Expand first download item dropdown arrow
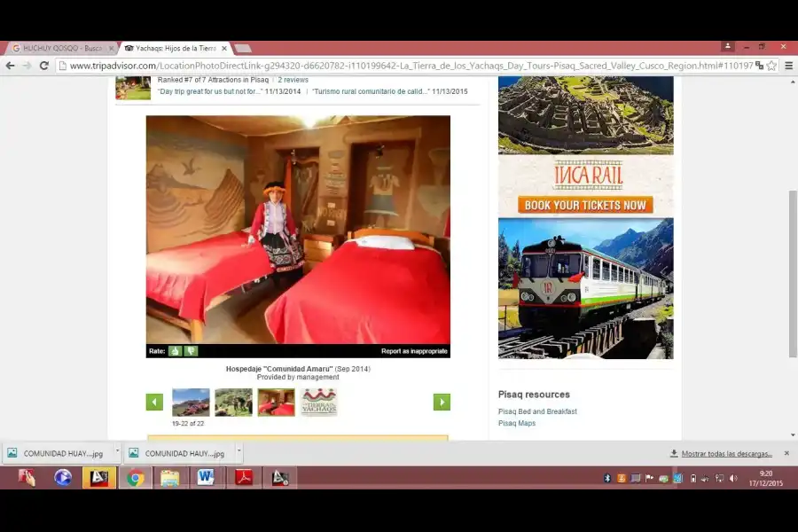 click(x=118, y=451)
